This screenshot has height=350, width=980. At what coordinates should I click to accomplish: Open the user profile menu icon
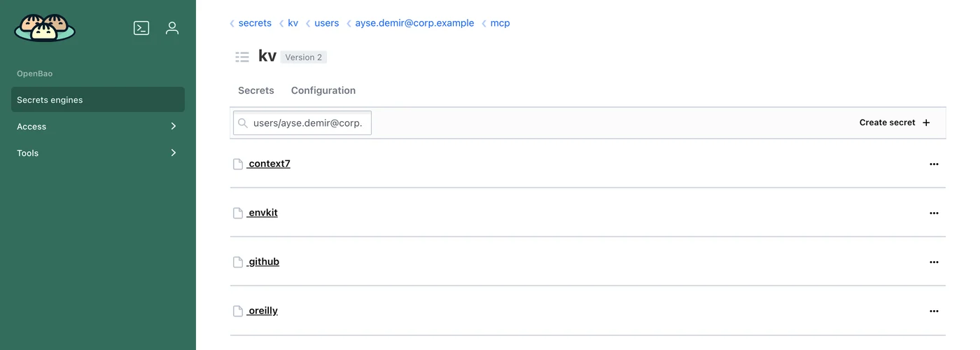pyautogui.click(x=172, y=28)
